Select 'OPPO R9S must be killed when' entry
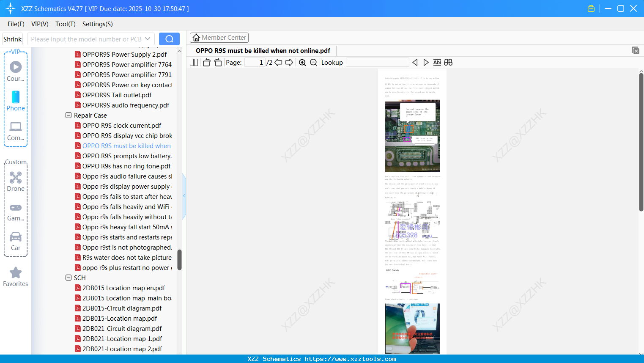 [126, 146]
